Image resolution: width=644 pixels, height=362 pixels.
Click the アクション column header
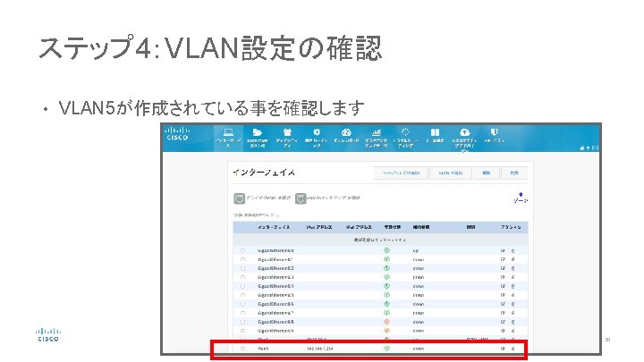click(x=511, y=227)
